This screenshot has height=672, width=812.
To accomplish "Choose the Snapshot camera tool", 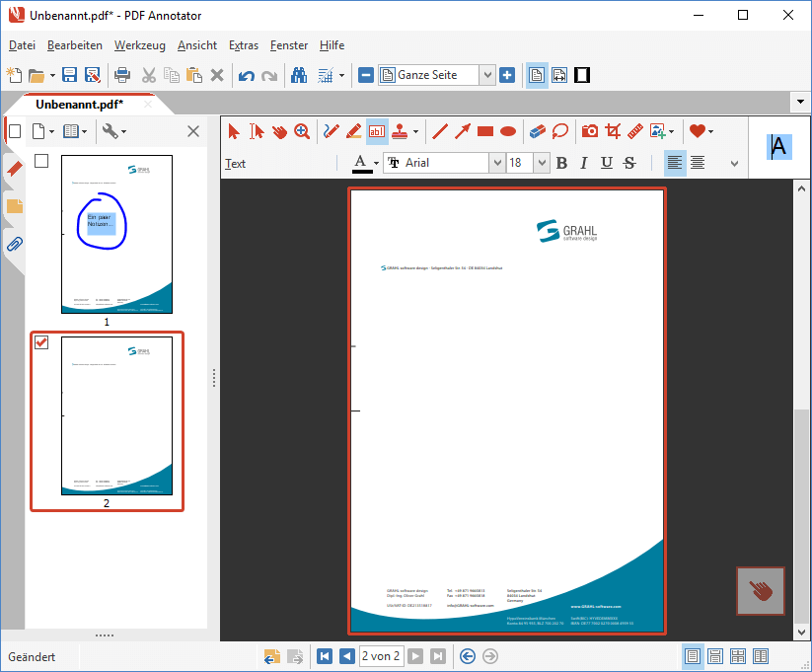I will 589,131.
